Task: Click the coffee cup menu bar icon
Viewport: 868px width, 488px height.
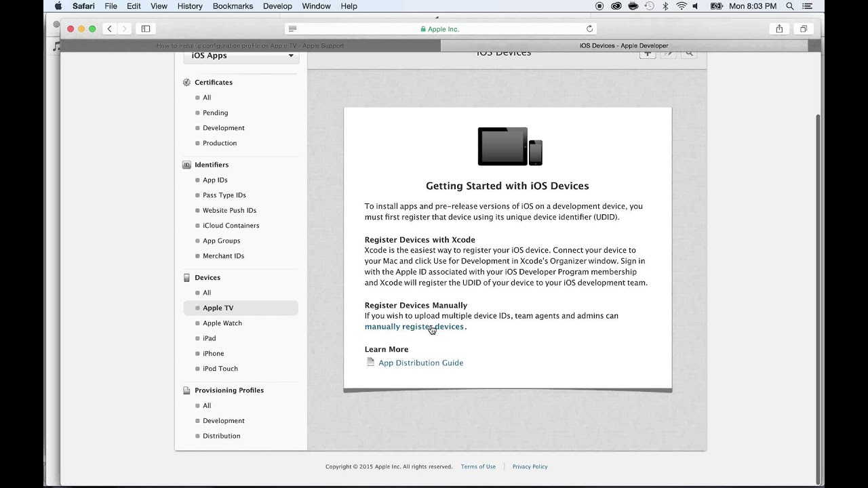Action: (633, 6)
